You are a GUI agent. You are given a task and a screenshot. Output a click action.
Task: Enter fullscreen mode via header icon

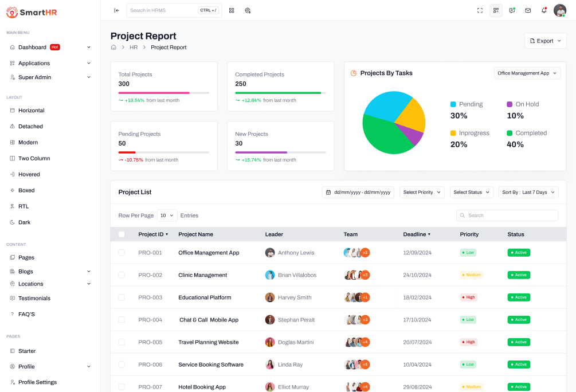point(480,10)
